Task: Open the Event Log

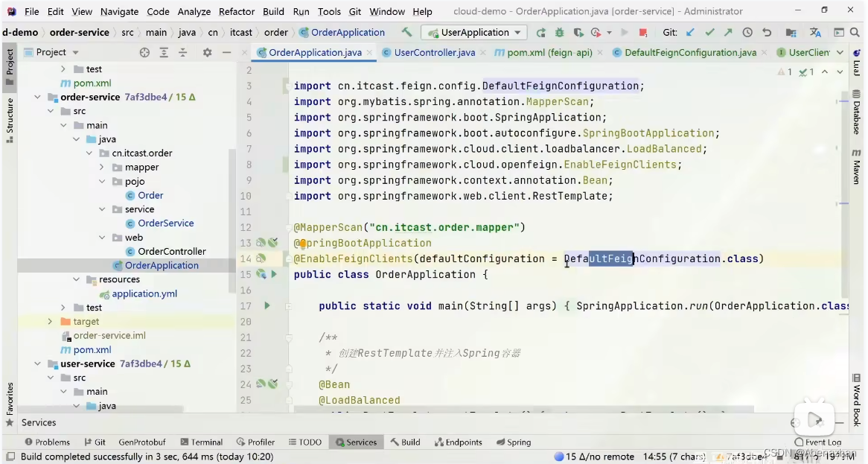Action: (818, 442)
